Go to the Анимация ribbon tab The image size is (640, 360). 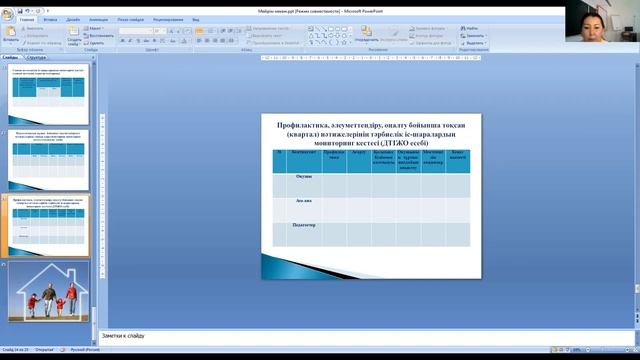[99, 20]
